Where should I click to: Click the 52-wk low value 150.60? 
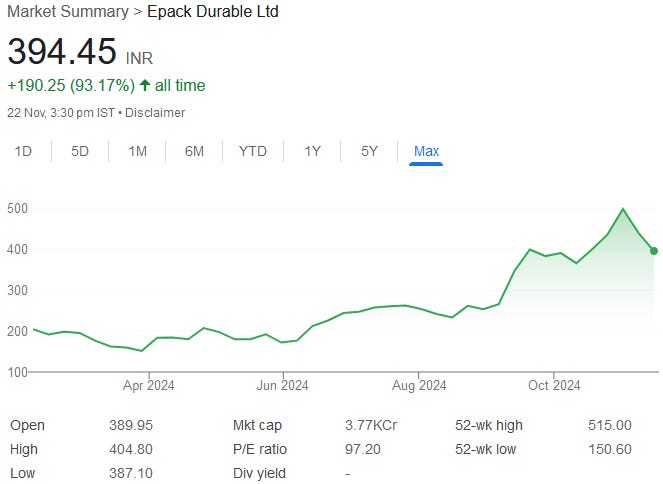(610, 449)
